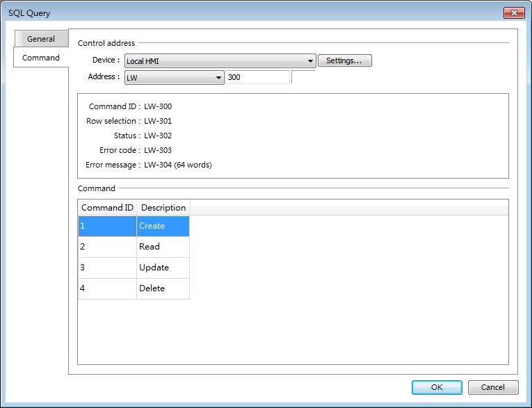Viewport: 532px width, 408px height.
Task: Click the Description column header
Action: 163,208
